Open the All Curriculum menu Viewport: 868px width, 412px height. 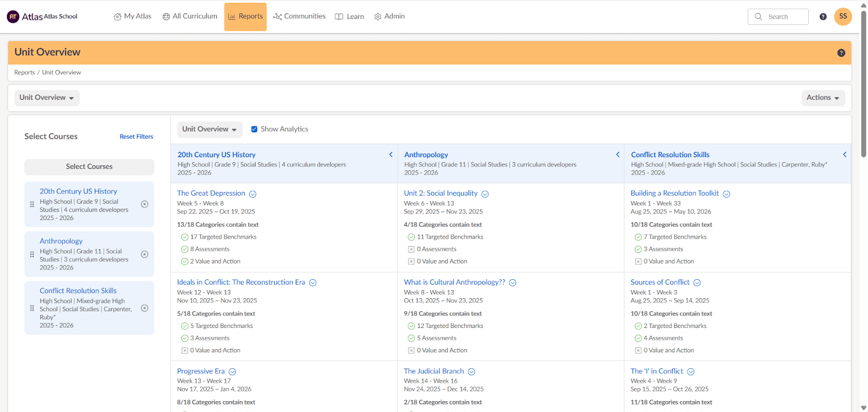click(x=190, y=16)
